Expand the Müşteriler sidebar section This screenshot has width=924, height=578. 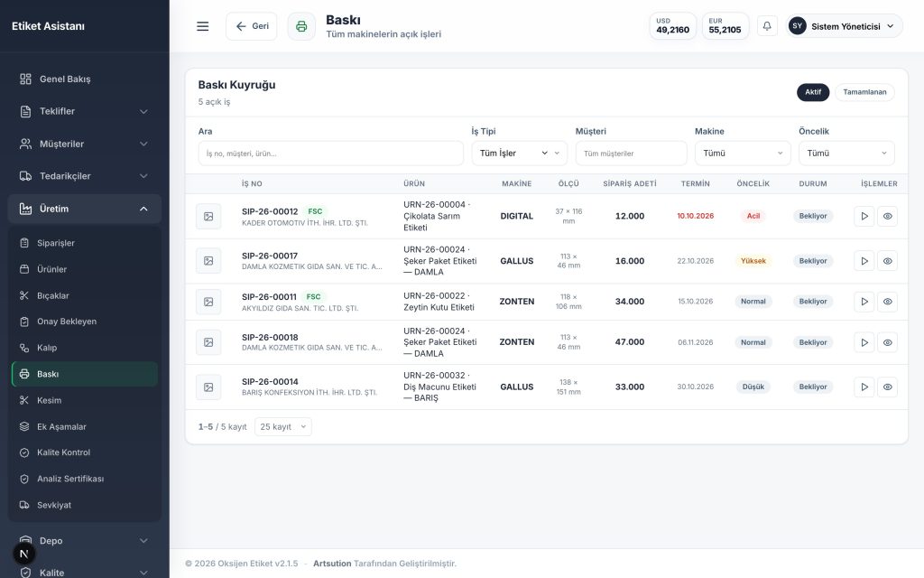84,144
